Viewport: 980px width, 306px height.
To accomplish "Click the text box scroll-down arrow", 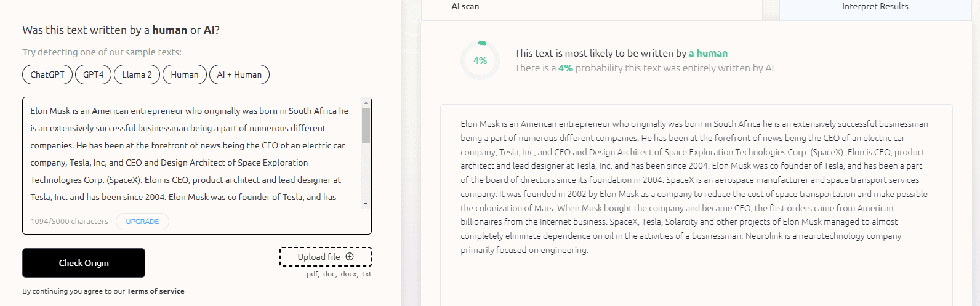I will tap(366, 204).
